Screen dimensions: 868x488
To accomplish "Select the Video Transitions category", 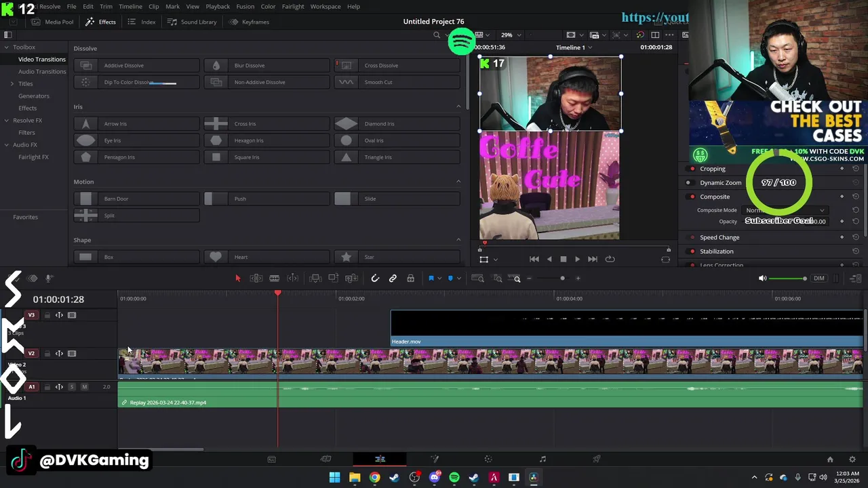I will coord(42,60).
